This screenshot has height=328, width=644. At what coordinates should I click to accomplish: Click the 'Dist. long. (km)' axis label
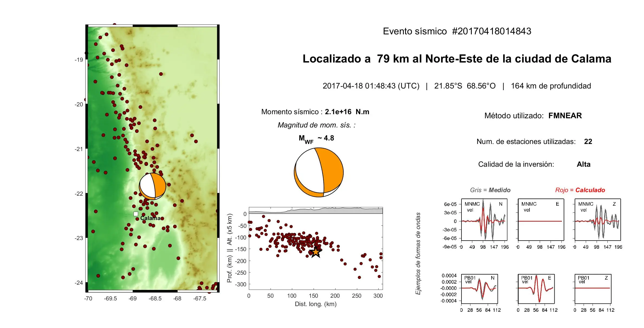(316, 304)
